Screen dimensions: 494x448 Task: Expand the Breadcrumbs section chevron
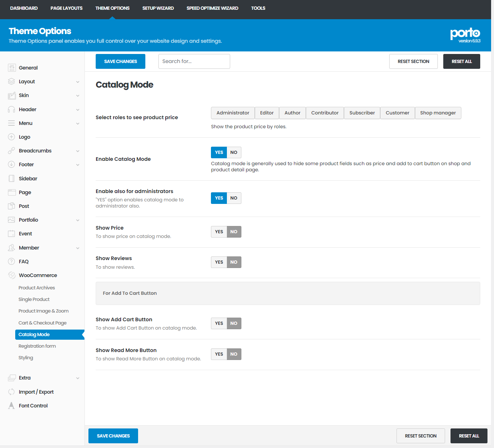(x=78, y=151)
